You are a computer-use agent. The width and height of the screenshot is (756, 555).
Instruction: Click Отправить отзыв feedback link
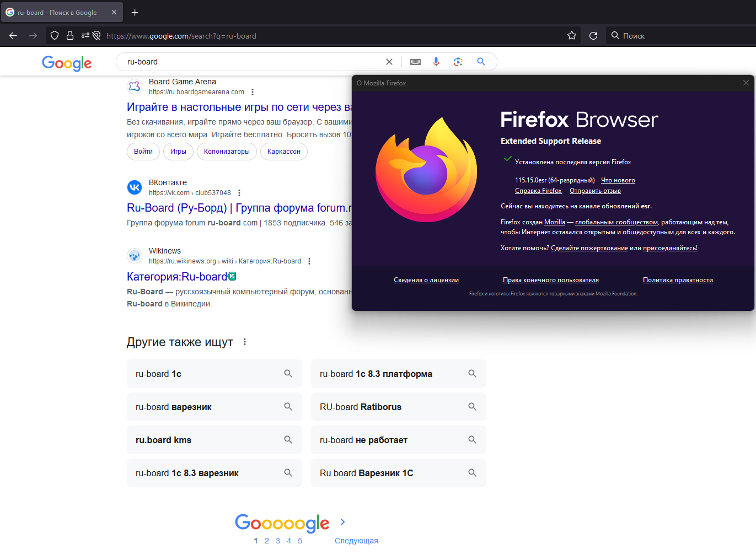coord(595,191)
